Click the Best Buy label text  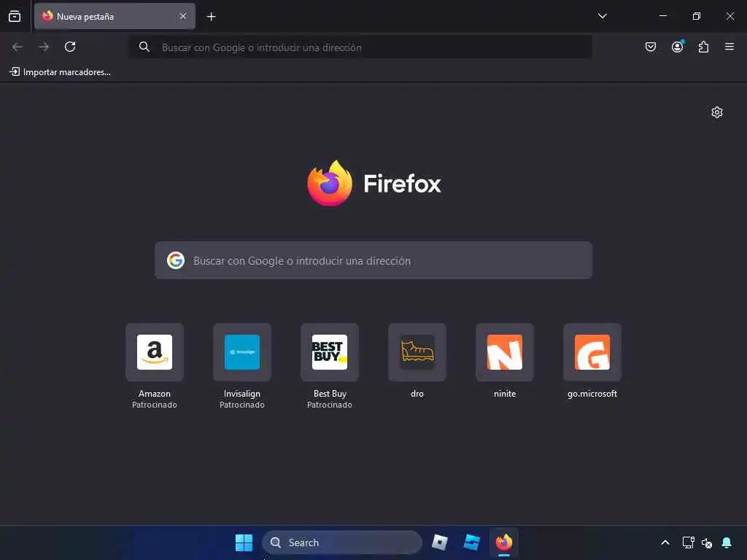(330, 394)
